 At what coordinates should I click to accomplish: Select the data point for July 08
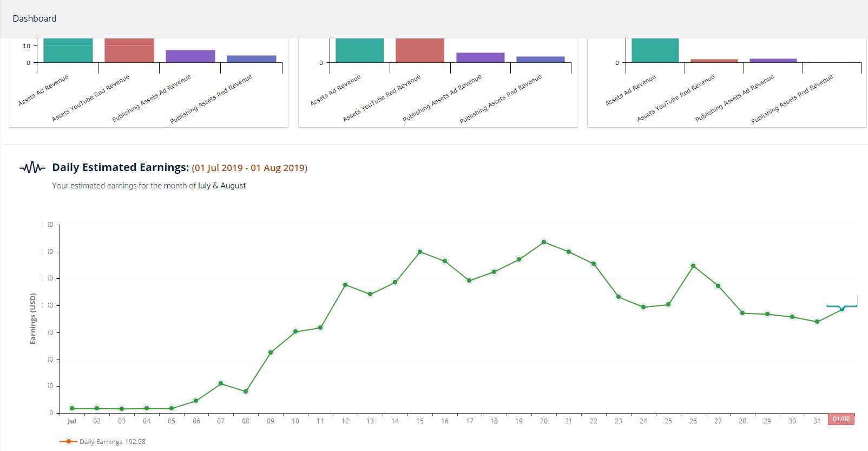click(x=246, y=391)
